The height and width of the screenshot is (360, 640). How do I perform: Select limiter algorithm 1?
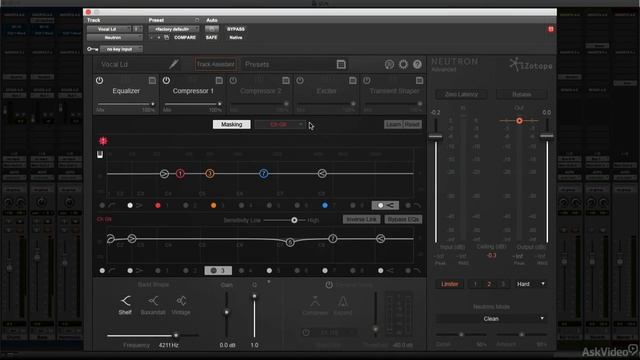pyautogui.click(x=475, y=284)
